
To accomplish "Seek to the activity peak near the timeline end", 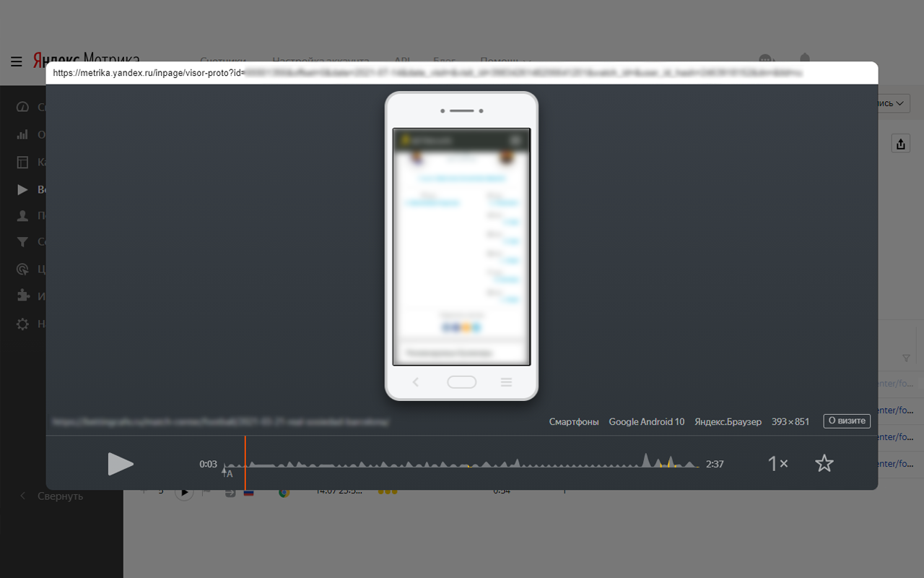I will [647, 460].
